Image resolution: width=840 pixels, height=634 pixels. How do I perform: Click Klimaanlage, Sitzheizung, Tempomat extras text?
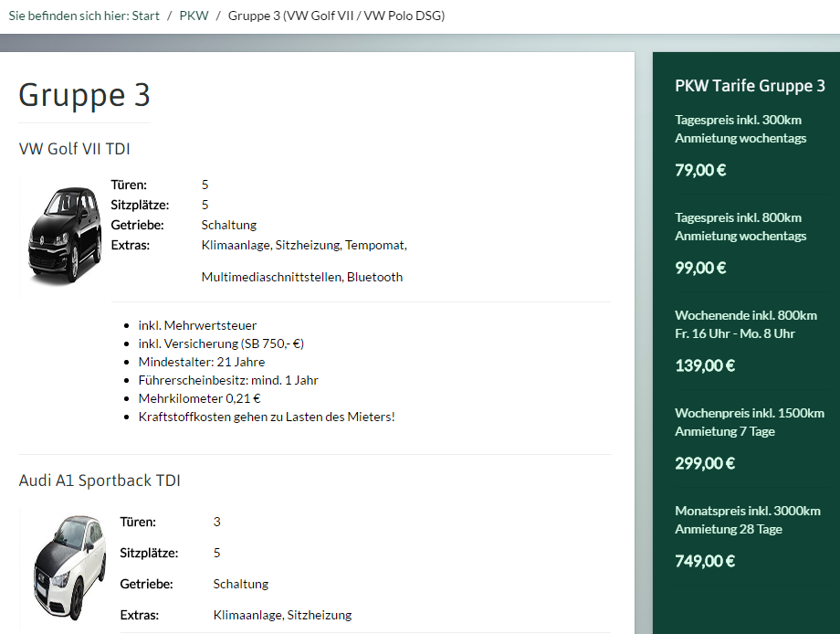304,245
